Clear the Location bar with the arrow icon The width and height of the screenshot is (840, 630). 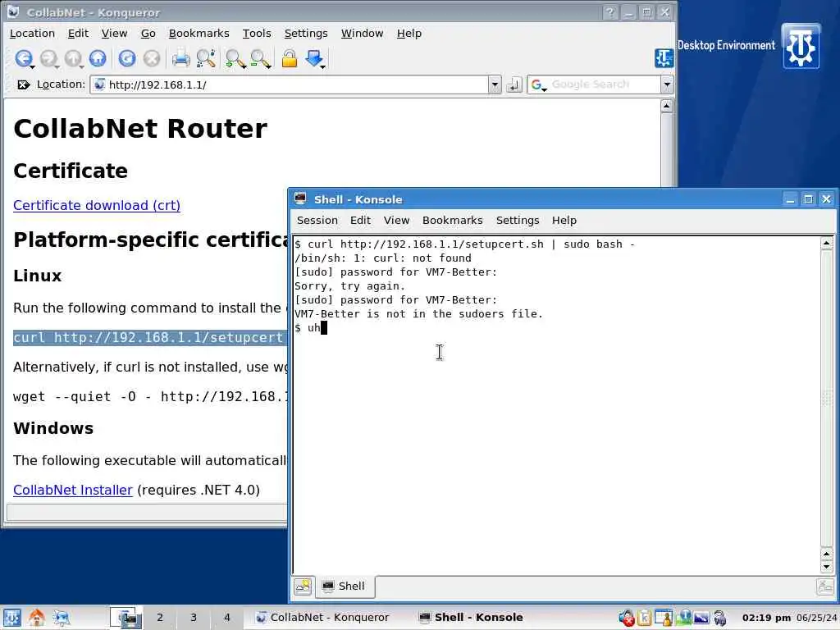[23, 84]
